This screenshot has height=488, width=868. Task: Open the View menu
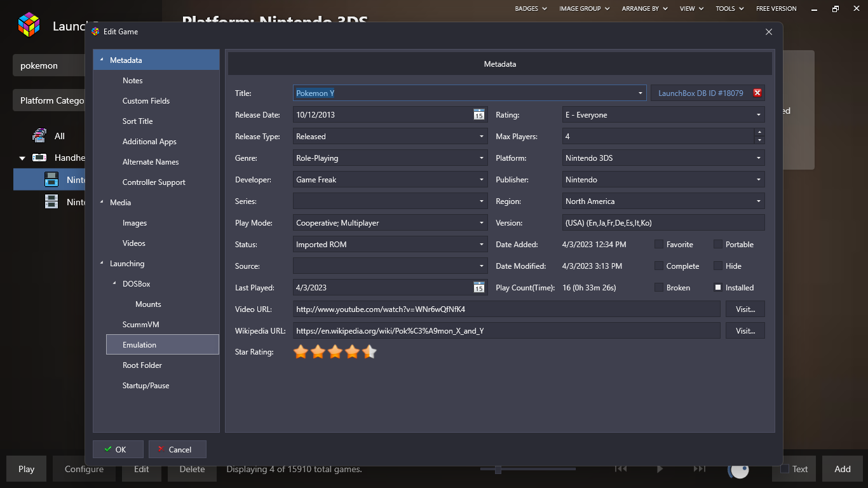pos(691,8)
